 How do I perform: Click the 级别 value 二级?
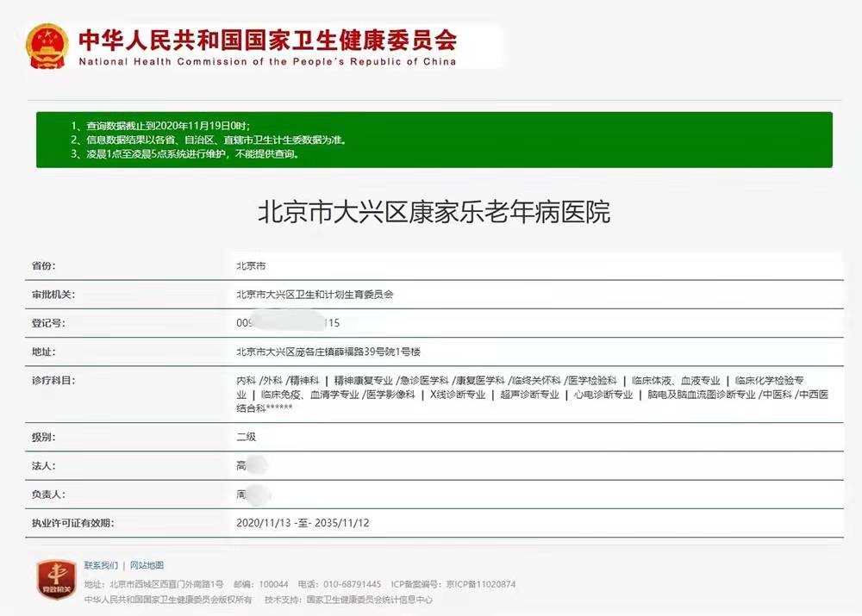pos(246,437)
